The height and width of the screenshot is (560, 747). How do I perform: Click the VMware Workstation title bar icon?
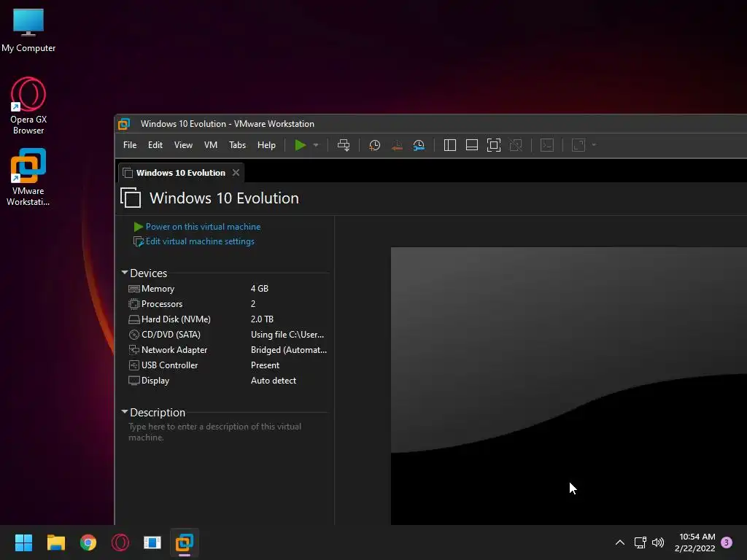(124, 124)
